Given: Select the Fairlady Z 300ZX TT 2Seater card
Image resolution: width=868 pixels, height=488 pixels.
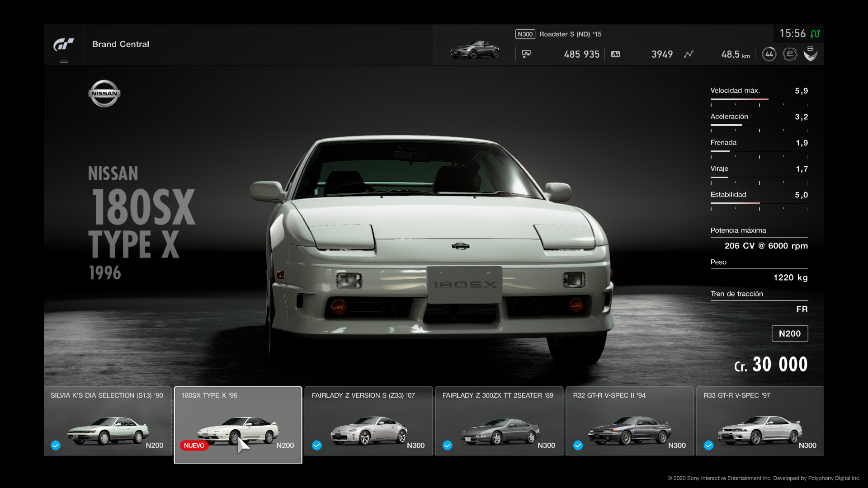Looking at the screenshot, I should pos(499,421).
